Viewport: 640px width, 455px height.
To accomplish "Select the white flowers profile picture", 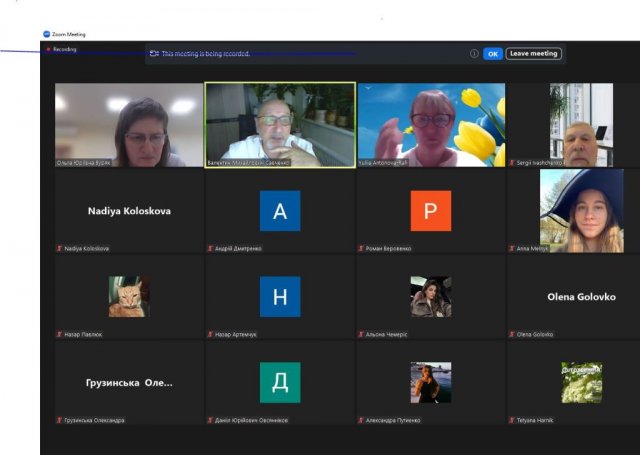I will [x=581, y=382].
